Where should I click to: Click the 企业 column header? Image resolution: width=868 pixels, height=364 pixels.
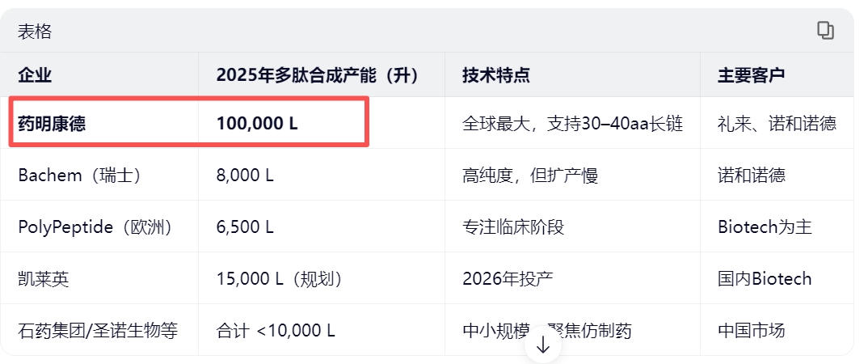click(x=35, y=74)
